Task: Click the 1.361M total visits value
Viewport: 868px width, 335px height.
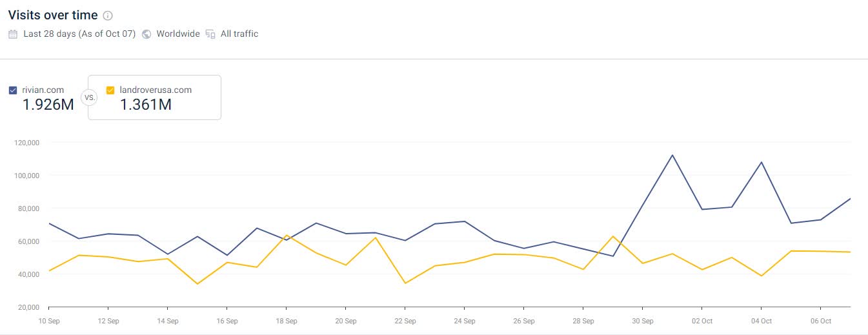Action: [x=146, y=105]
